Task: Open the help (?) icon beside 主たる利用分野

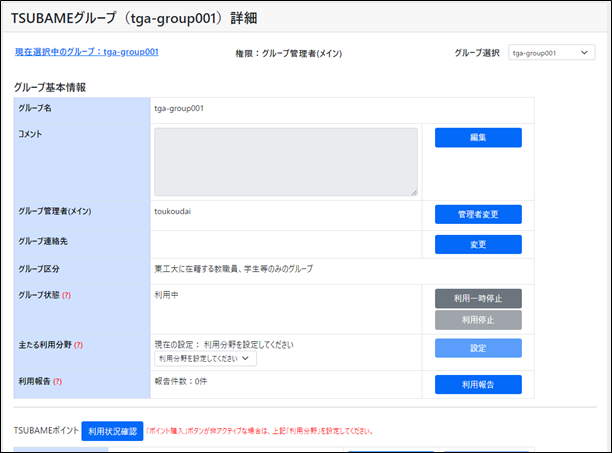Action: 78,345
